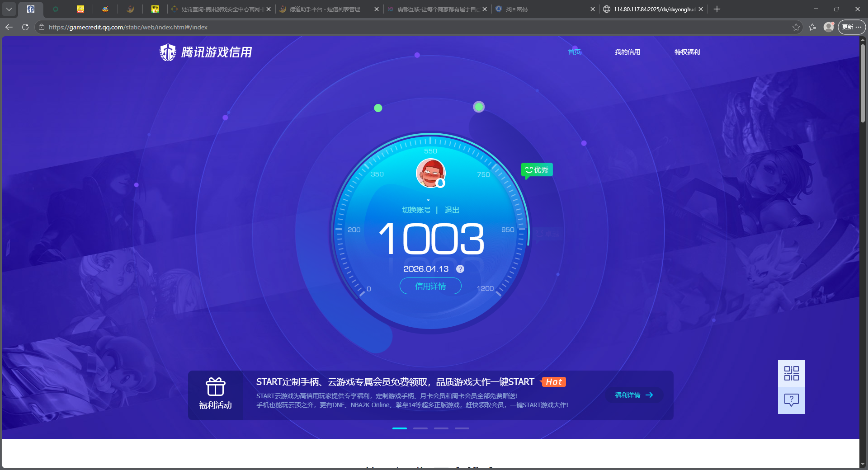Viewport: 868px width, 470px height.
Task: Click the 腾讯游戏信用 shield logo
Action: (167, 52)
